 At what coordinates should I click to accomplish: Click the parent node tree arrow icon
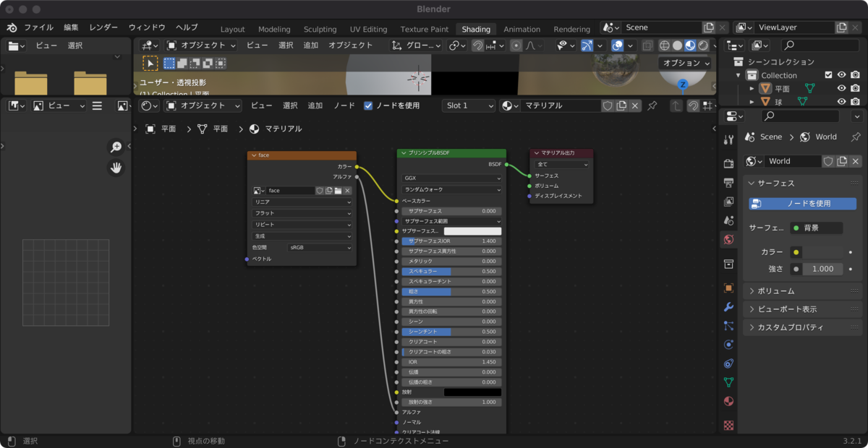coord(676,105)
